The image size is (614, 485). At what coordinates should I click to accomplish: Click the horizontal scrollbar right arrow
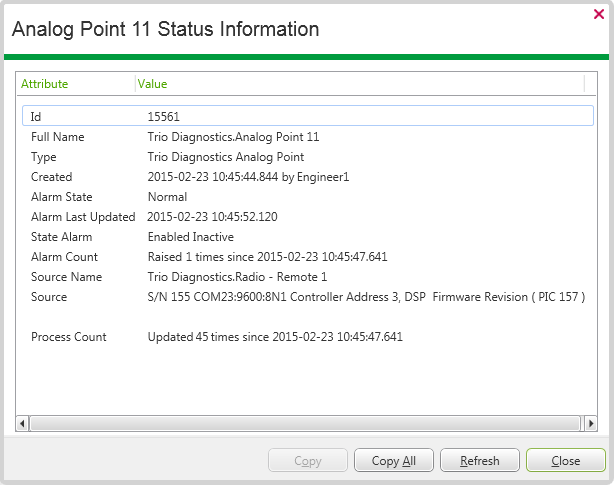[x=591, y=423]
